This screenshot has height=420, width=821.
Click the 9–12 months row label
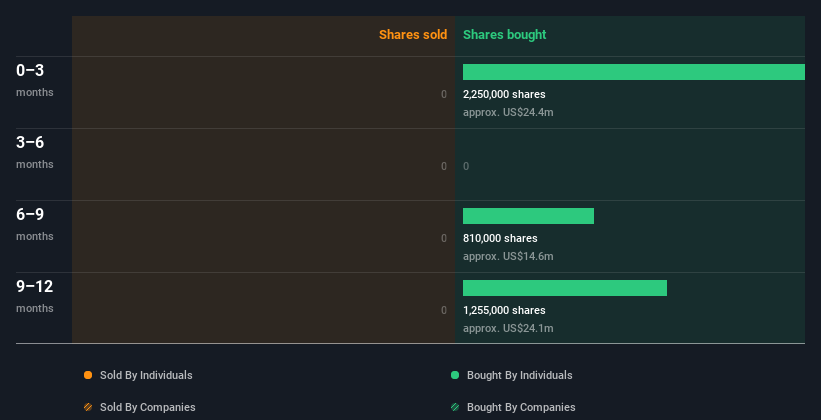click(x=35, y=296)
